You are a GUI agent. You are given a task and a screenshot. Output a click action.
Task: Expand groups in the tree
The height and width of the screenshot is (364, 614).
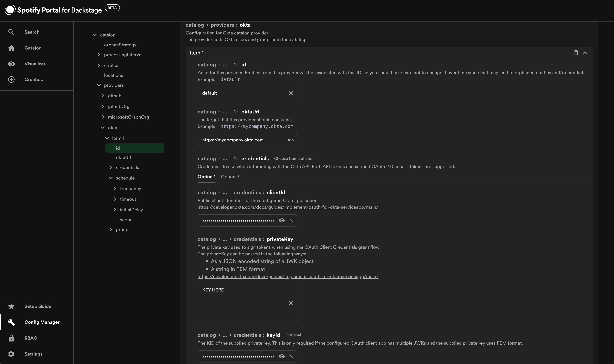(x=111, y=230)
